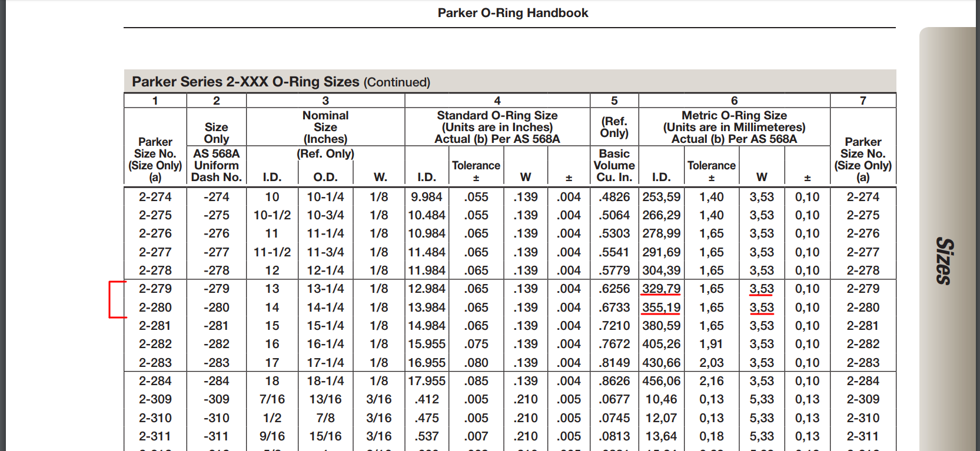Click basic volume value '.0813'
Image resolution: width=980 pixels, height=451 pixels.
614,436
